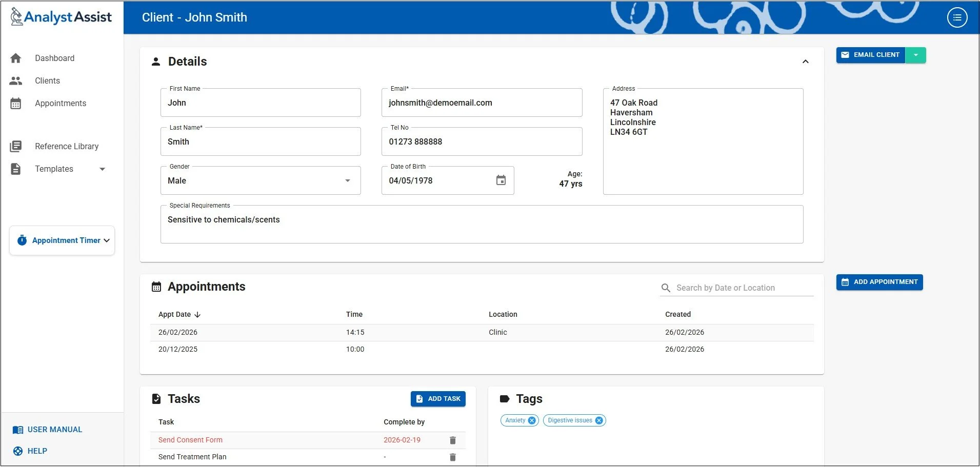
Task: Click Search by Date or Location box
Action: tap(736, 288)
